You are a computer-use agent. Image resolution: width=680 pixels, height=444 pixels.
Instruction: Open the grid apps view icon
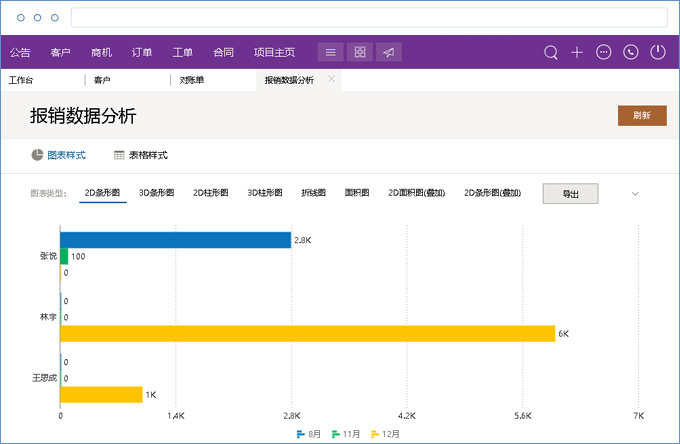pyautogui.click(x=360, y=52)
